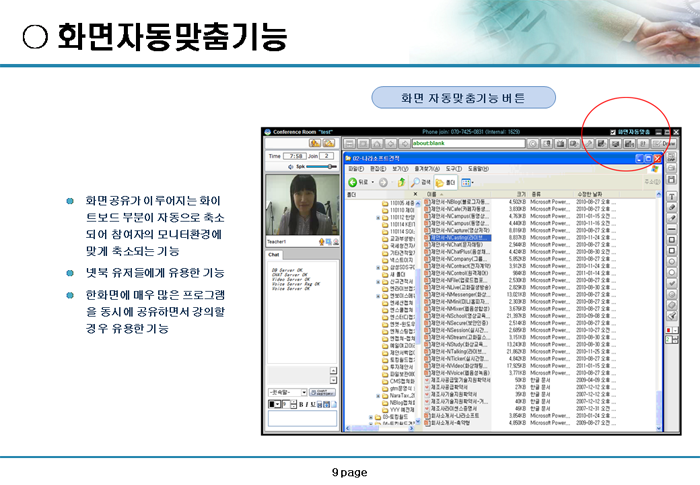The height and width of the screenshot is (485, 700).
Task: Click the circular refresh icon after address field
Action: tap(533, 144)
